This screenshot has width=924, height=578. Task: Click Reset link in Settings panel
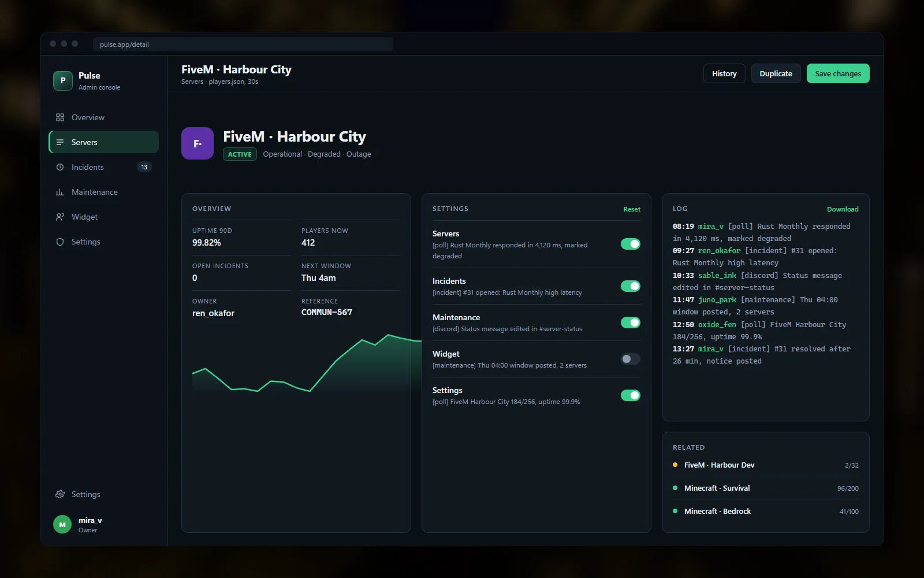pos(632,209)
